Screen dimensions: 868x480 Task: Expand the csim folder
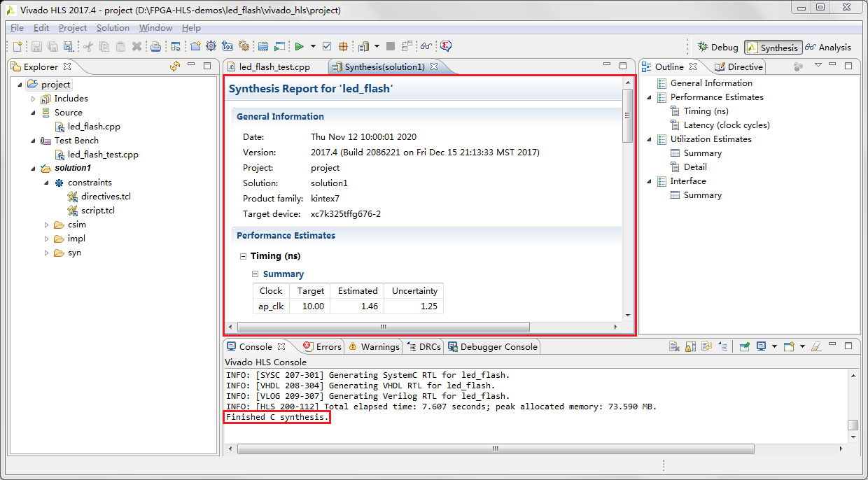point(46,225)
